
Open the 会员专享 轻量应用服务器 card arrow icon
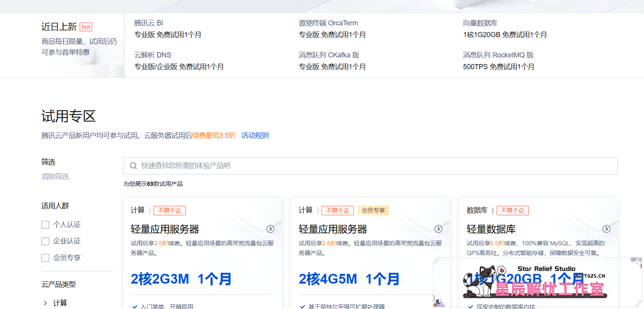[438, 229]
